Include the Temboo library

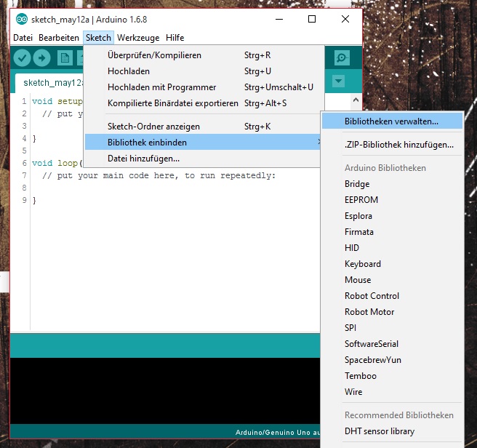[x=392, y=376]
